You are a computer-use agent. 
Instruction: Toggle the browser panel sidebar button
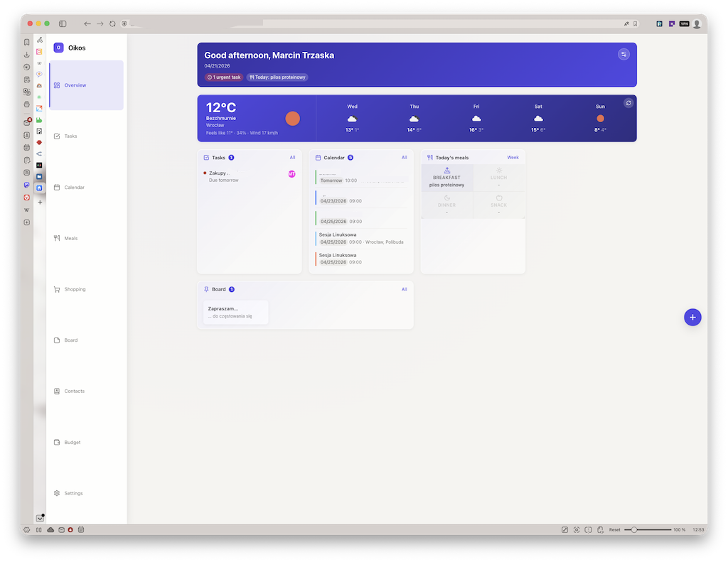click(x=63, y=23)
